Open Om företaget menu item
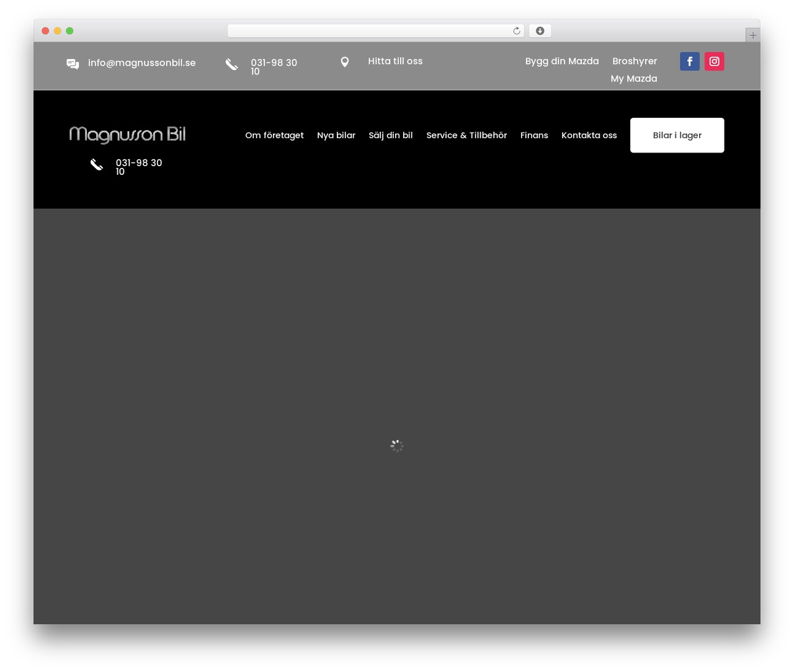Viewport: 794px width, 672px height. click(274, 135)
